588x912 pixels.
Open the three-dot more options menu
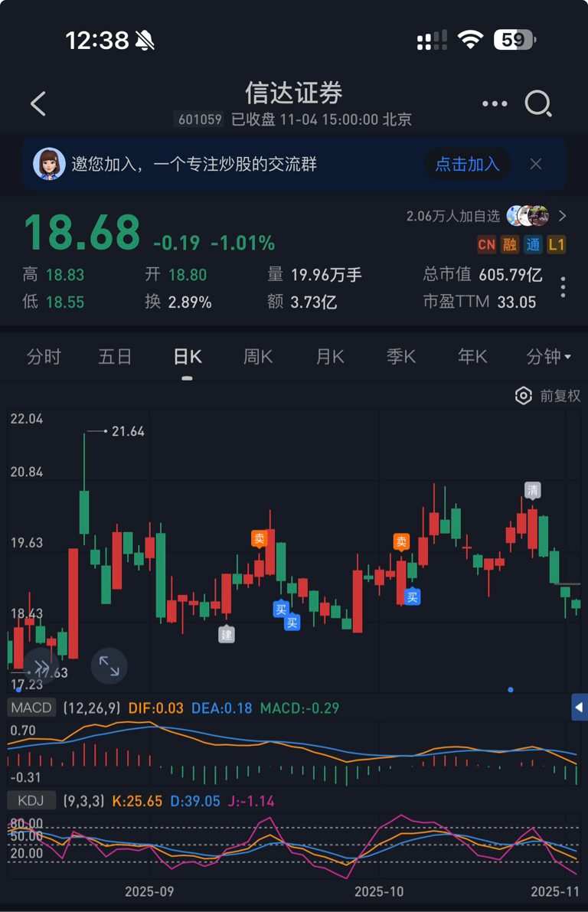[495, 104]
